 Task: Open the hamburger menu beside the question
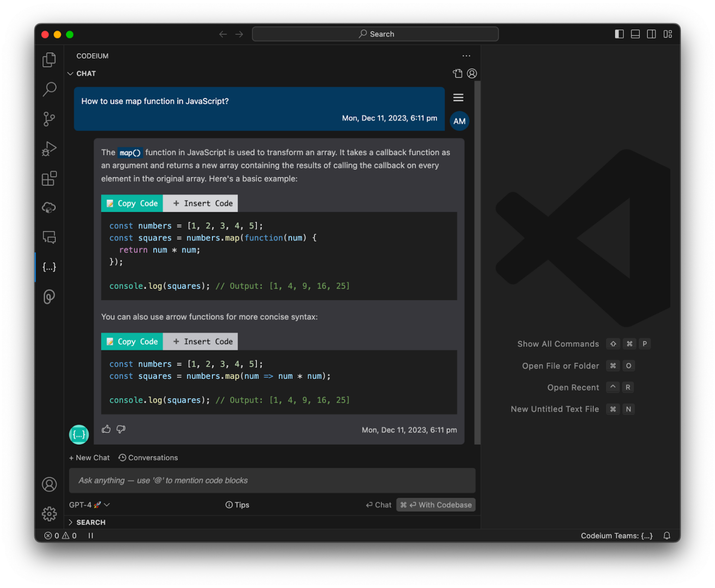pos(458,97)
